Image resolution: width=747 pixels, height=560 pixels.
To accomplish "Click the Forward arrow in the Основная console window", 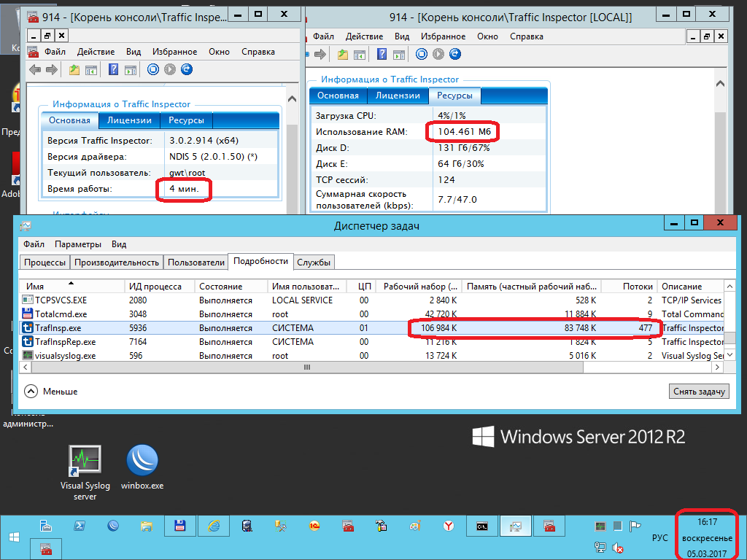I will click(x=52, y=69).
